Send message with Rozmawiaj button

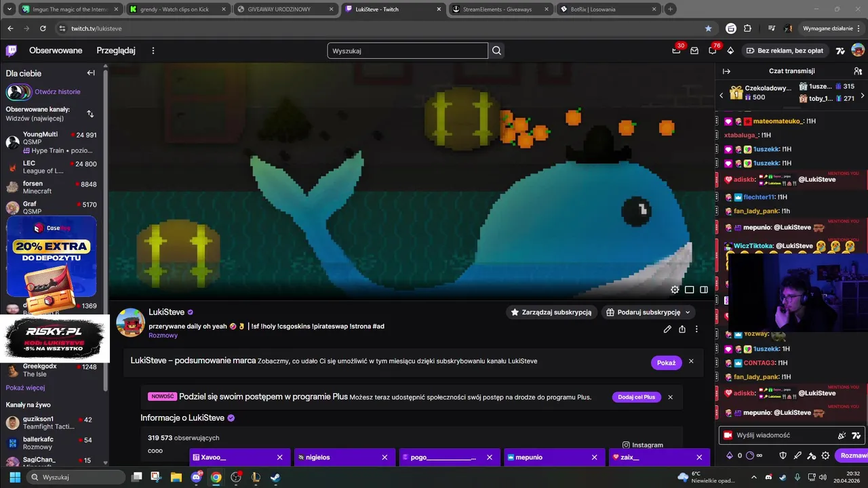point(851,455)
